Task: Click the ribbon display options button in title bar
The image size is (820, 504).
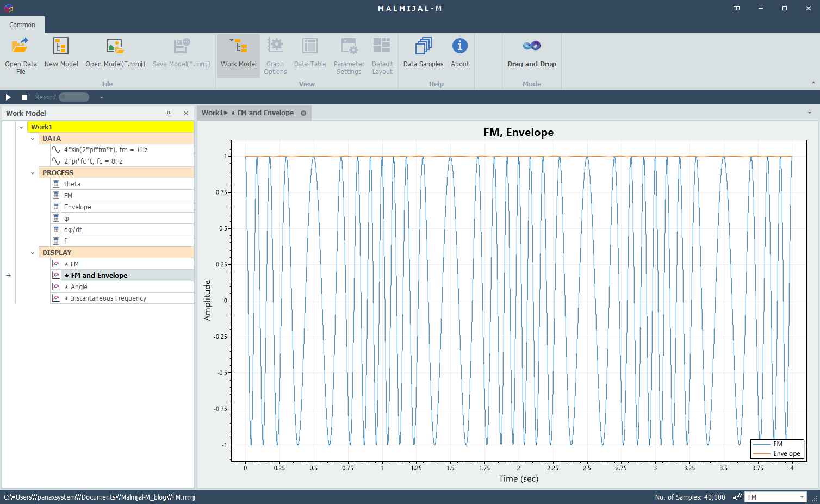Action: 736,8
